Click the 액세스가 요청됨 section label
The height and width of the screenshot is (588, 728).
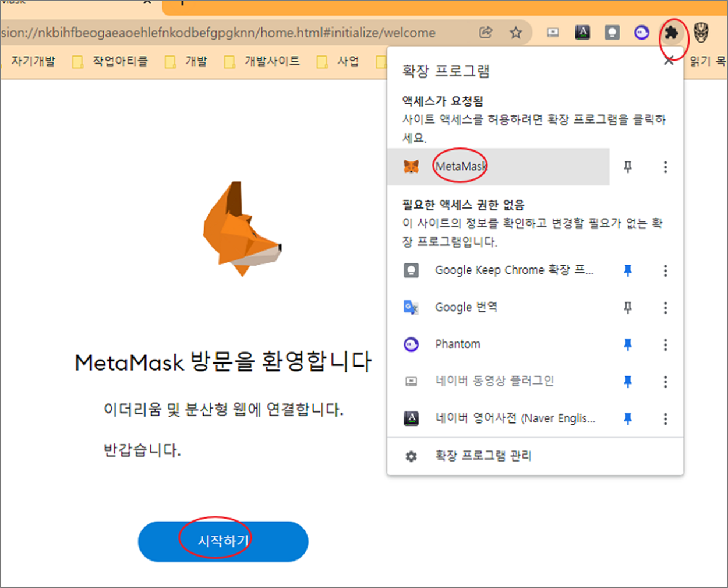tap(443, 101)
